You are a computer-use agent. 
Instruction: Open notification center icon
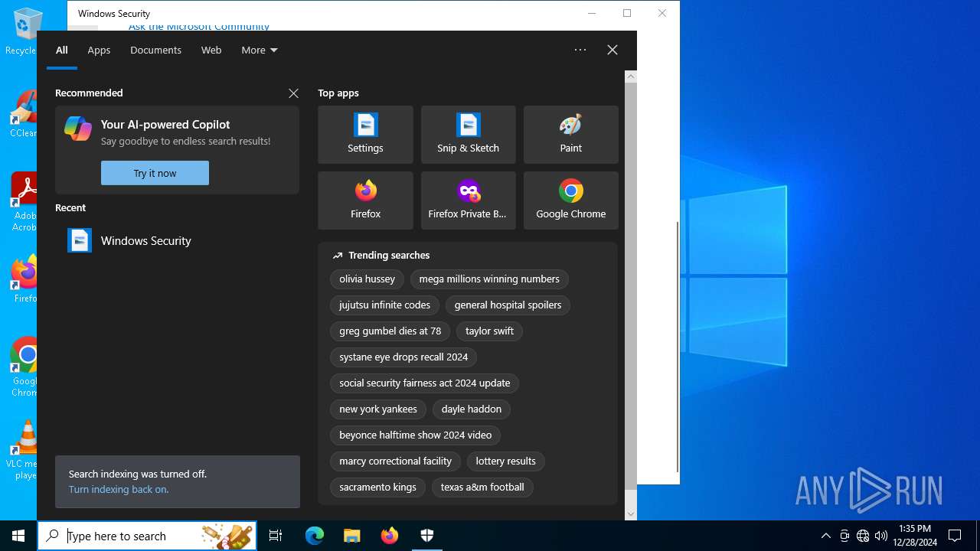point(955,536)
